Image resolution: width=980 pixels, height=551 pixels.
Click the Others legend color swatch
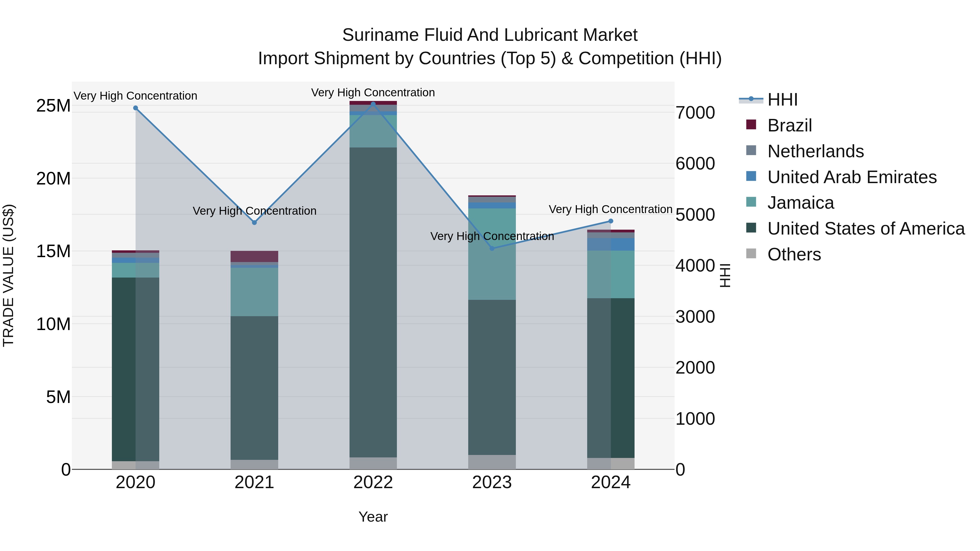(x=751, y=254)
